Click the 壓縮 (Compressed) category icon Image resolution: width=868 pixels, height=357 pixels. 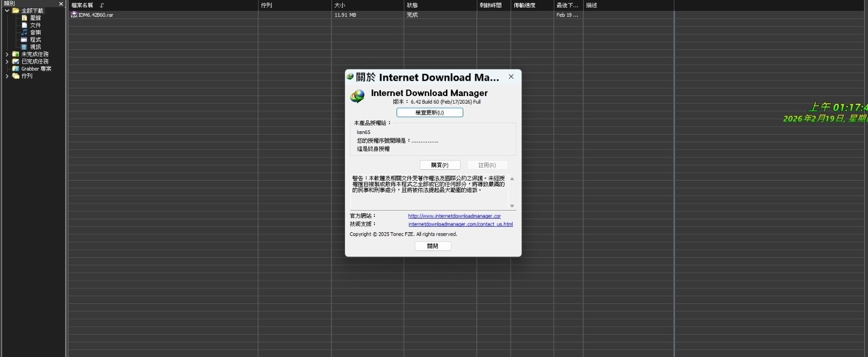[24, 18]
